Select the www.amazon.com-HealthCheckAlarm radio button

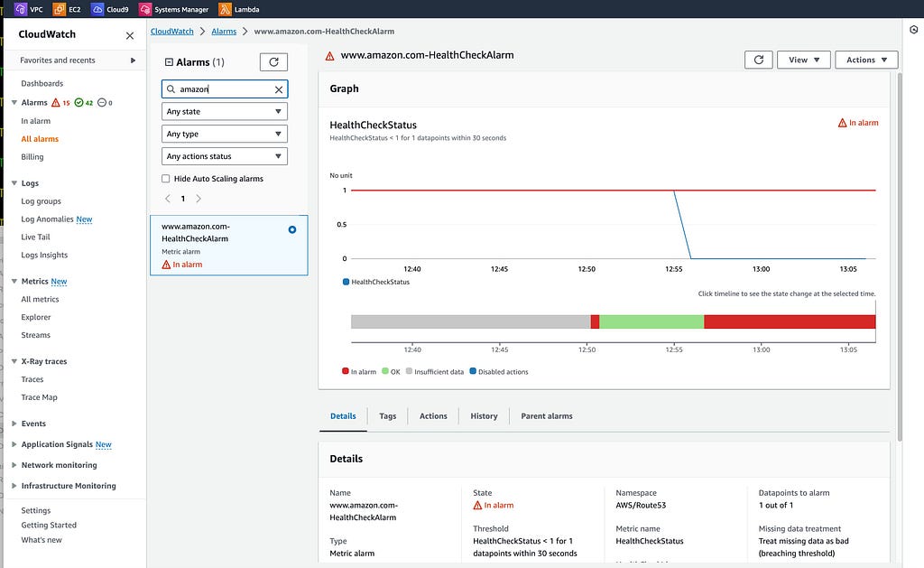[x=292, y=229]
